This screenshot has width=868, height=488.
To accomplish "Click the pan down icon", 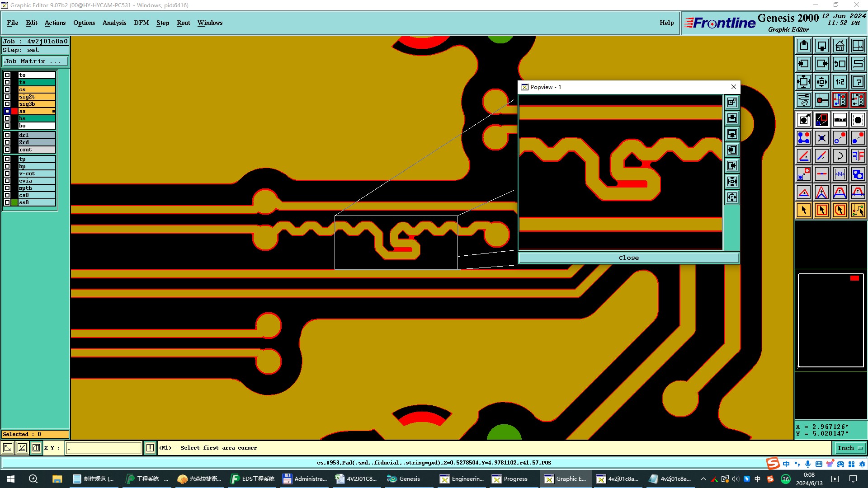I will (x=822, y=46).
